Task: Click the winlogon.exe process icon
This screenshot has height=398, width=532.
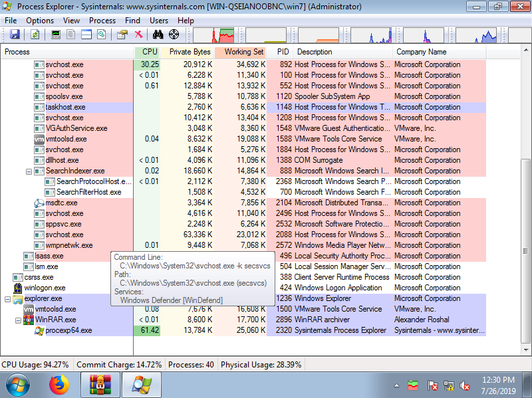Action: [18, 288]
